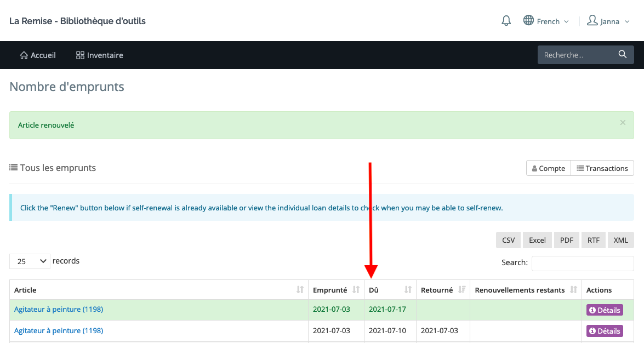Dismiss the 'Article renouvelé' alert
This screenshot has height=343, width=644.
pos(622,123)
